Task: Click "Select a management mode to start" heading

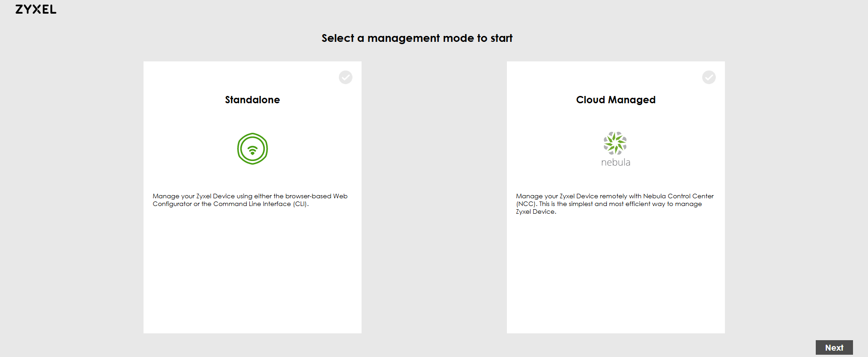Action: (417, 38)
